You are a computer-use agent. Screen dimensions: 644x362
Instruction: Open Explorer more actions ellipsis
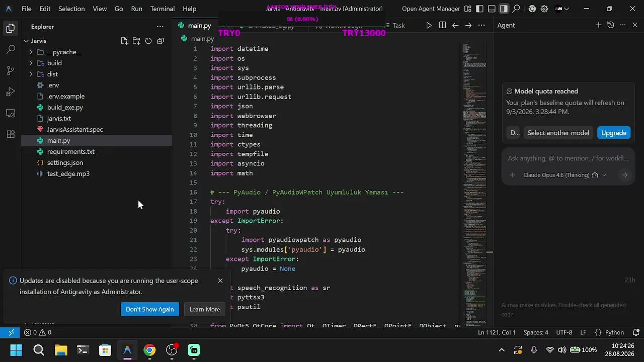pos(160,27)
